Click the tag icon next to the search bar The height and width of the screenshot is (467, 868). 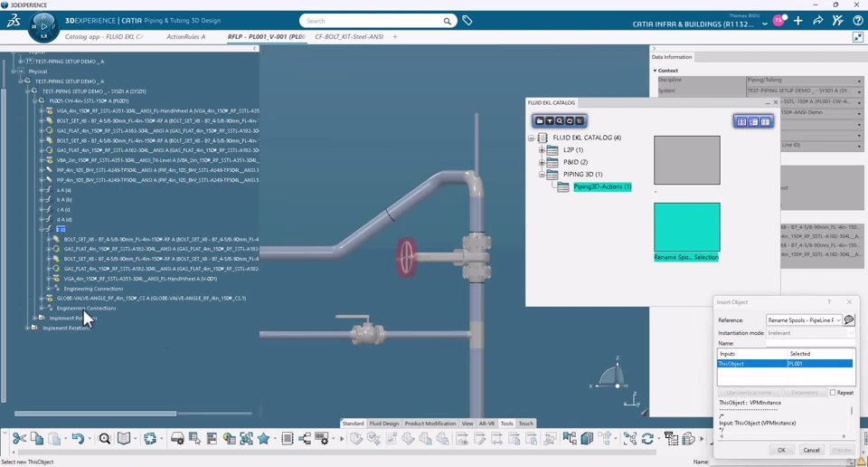click(467, 21)
